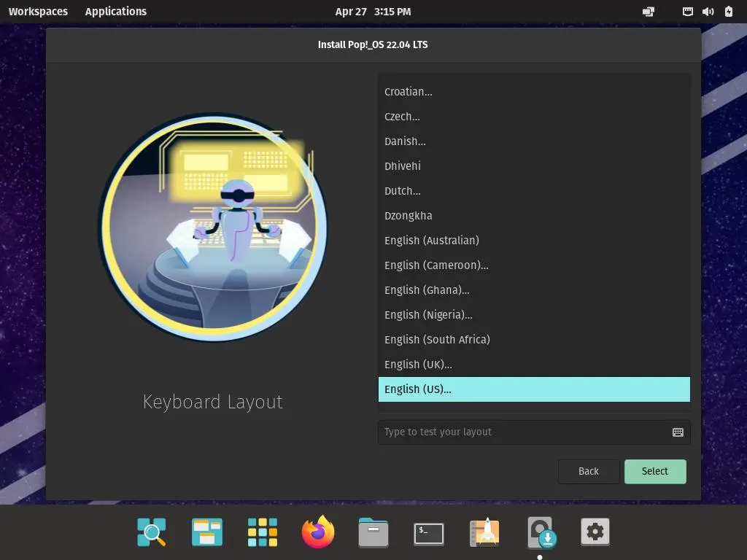This screenshot has width=747, height=560.
Task: Open the Applications menu in top bar
Action: coord(115,12)
